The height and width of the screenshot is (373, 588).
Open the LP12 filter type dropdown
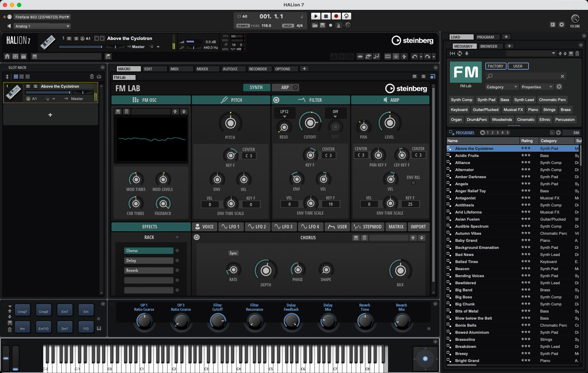[x=284, y=113]
